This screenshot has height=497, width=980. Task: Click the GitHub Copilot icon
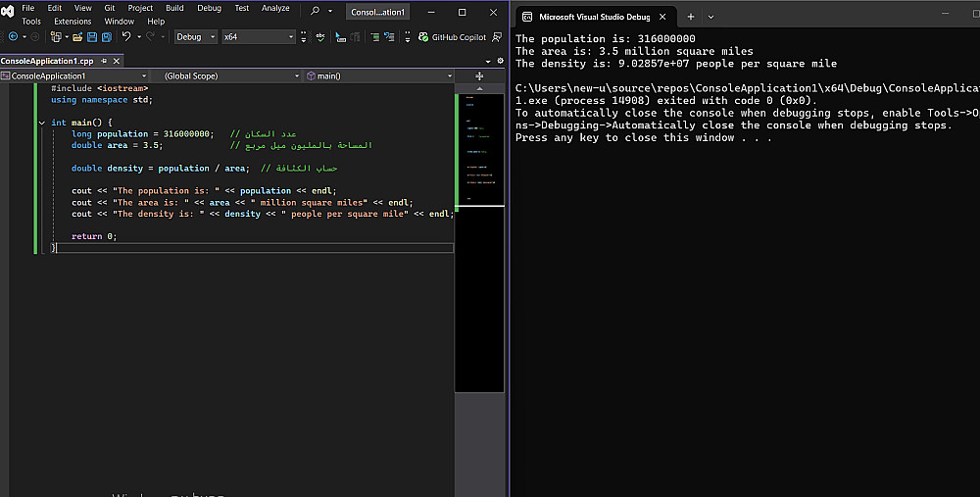423,36
